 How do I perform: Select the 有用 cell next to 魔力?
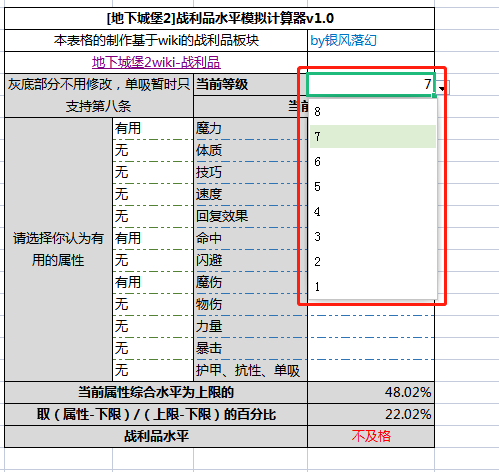point(153,128)
